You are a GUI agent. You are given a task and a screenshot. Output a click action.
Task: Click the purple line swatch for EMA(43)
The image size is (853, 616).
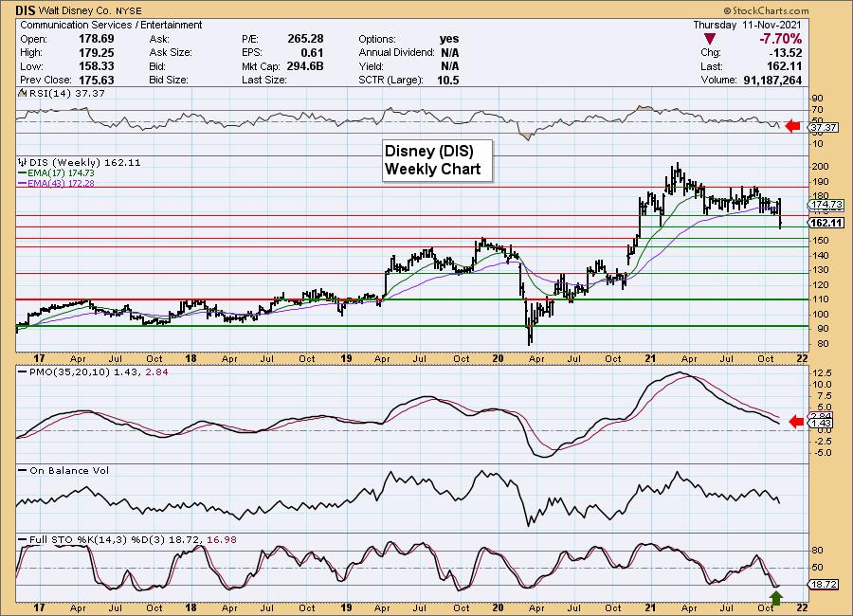[24, 184]
